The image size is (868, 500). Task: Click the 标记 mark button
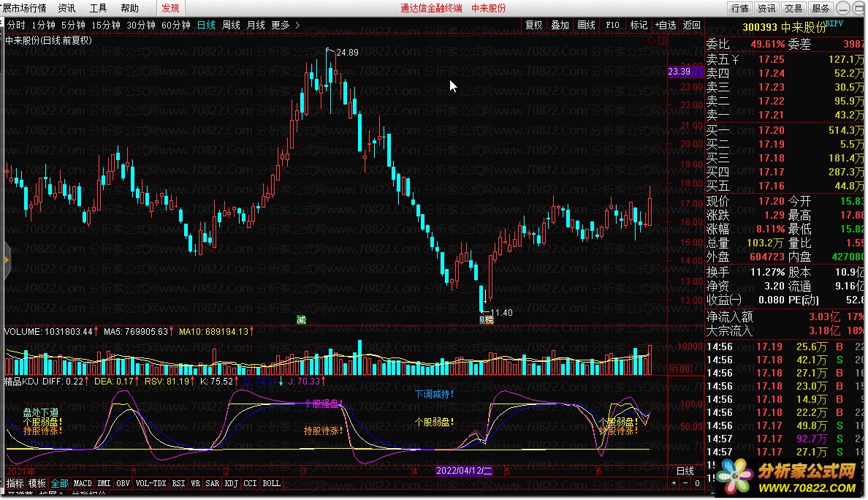[x=639, y=25]
